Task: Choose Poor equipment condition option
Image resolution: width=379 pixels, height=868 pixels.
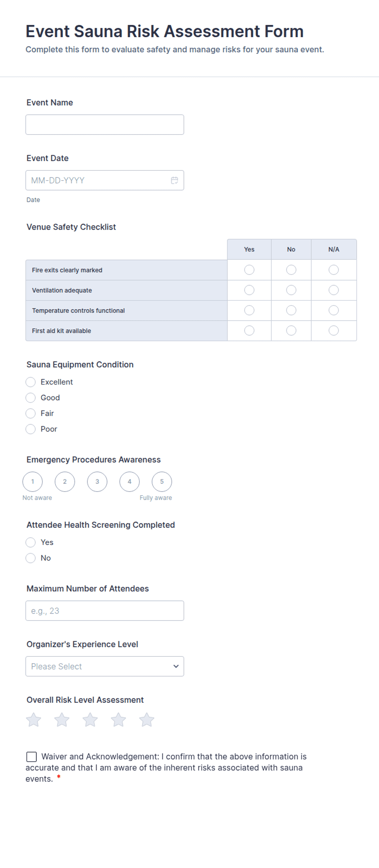Action: [x=31, y=429]
